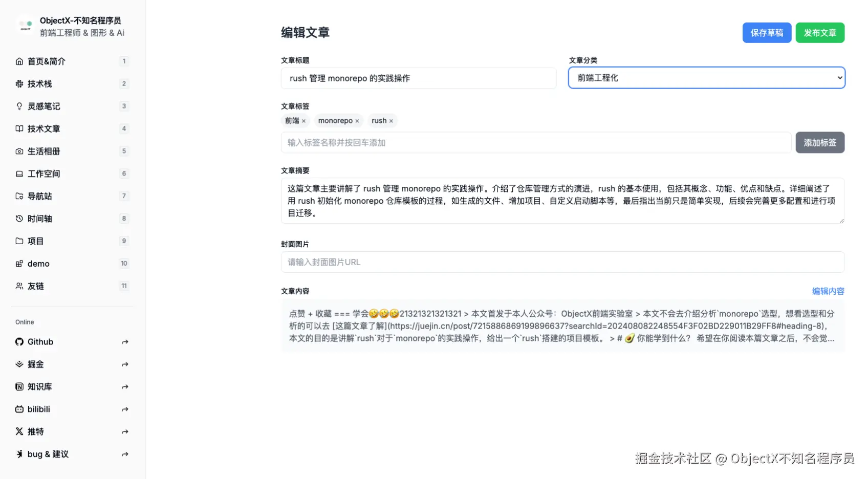
Task: Click the X logo for 推特
Action: tap(19, 431)
